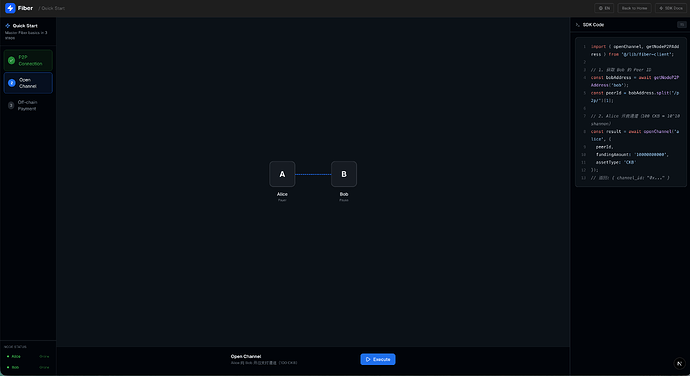The width and height of the screenshot is (690, 376).
Task: Click the import statement on code line 1
Action: coord(635,50)
